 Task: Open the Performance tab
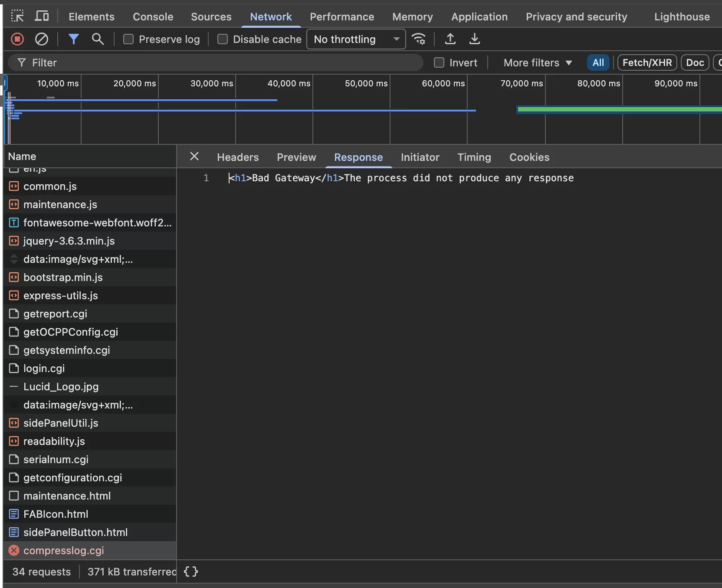[342, 16]
